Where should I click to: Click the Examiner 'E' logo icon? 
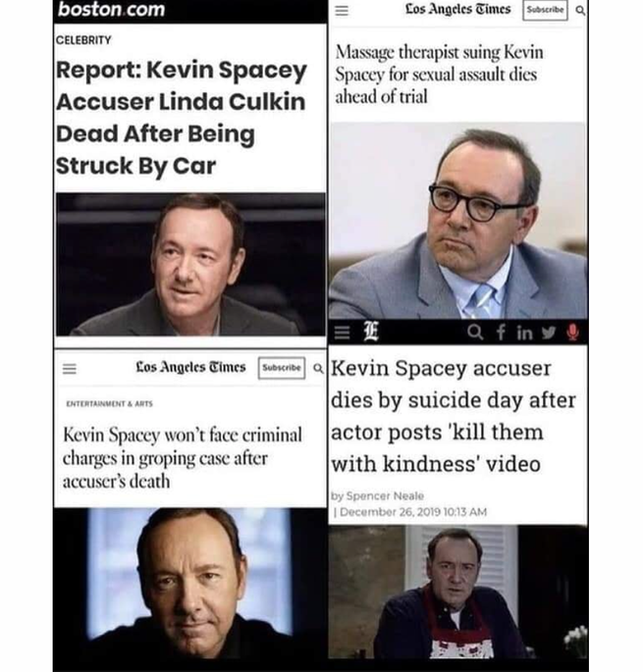tap(371, 333)
